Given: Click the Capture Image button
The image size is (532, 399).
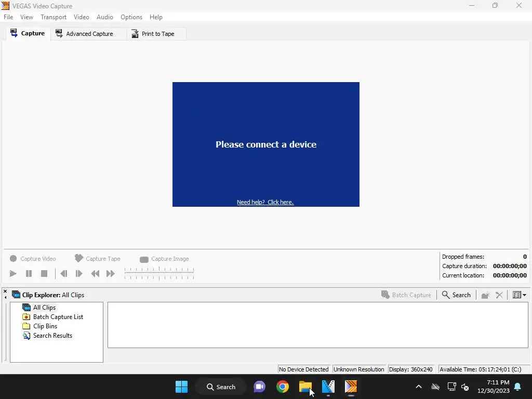Looking at the screenshot, I should tap(164, 259).
